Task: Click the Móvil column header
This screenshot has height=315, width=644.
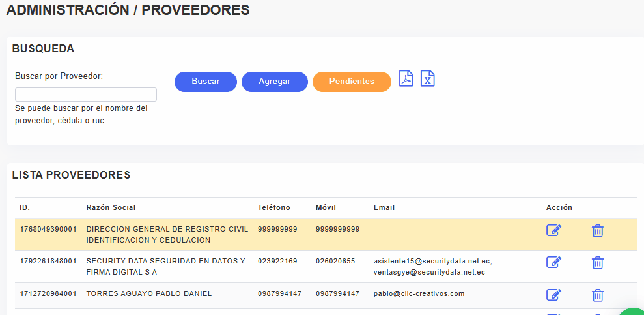Action: coord(326,207)
